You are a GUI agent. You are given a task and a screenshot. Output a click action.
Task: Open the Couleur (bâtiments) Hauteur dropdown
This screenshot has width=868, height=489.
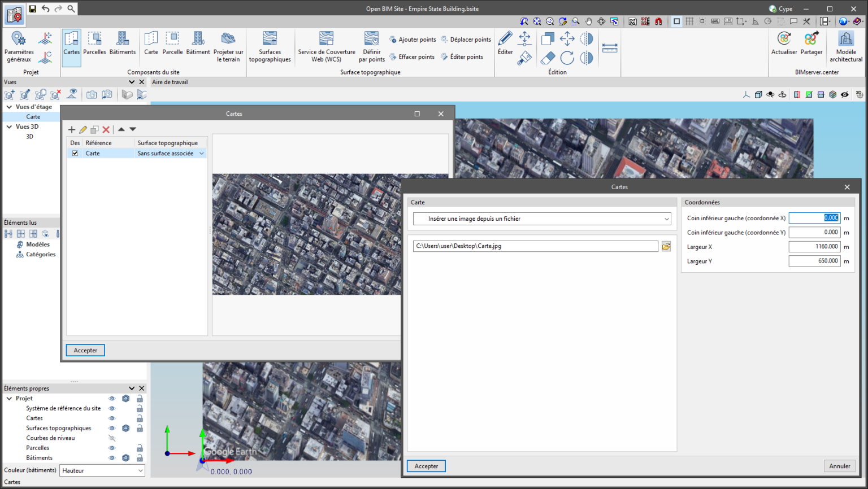click(102, 470)
